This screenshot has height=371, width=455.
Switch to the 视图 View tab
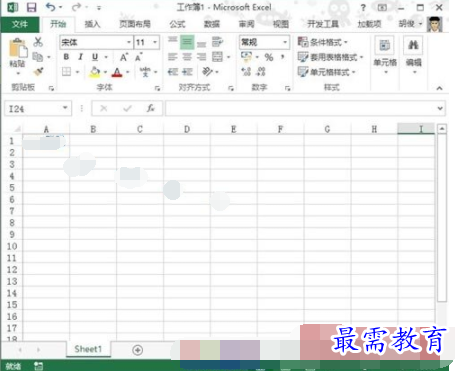pyautogui.click(x=281, y=24)
